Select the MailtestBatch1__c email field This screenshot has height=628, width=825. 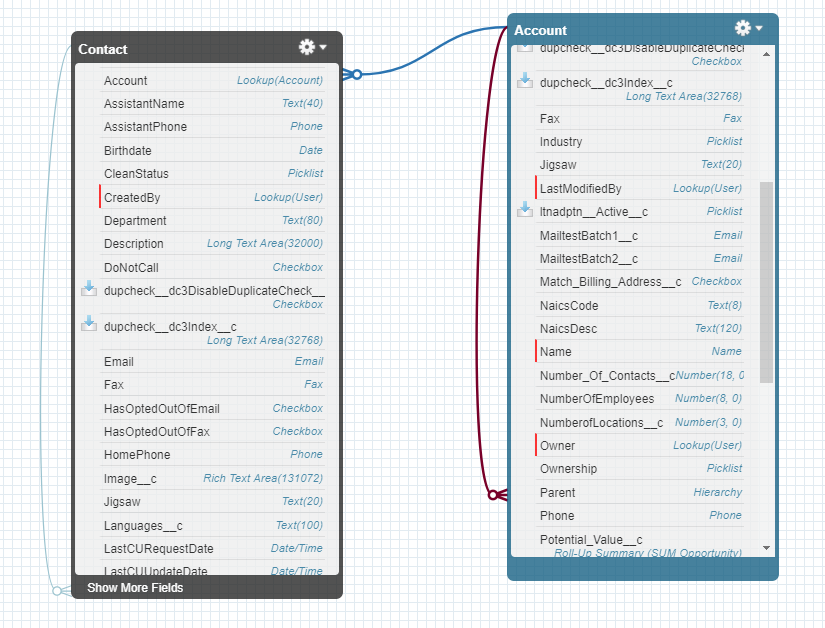click(x=640, y=235)
